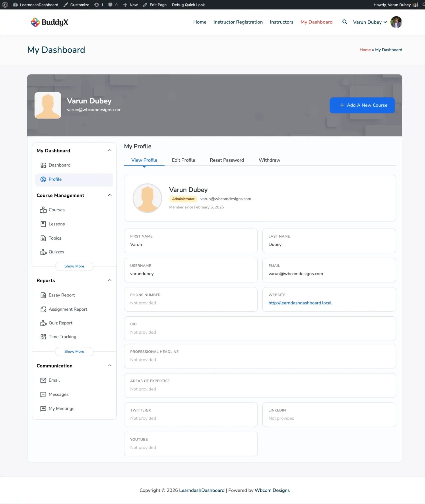This screenshot has width=425, height=504.
Task: Click the Essay Report chart icon
Action: pyautogui.click(x=43, y=295)
